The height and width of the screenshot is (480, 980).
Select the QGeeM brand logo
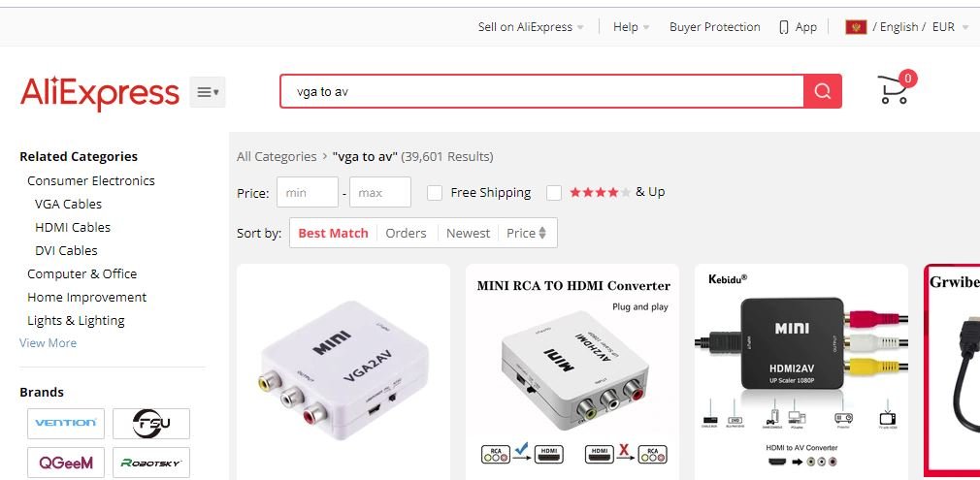click(66, 463)
